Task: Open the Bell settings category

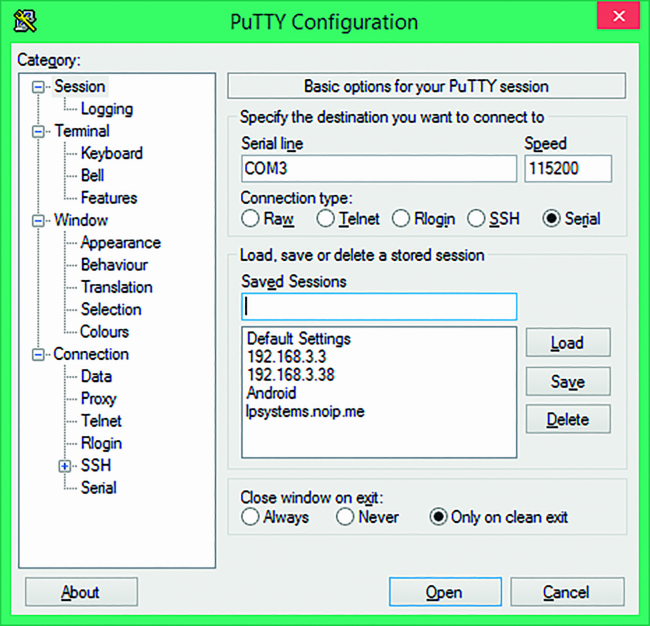Action: [x=92, y=176]
